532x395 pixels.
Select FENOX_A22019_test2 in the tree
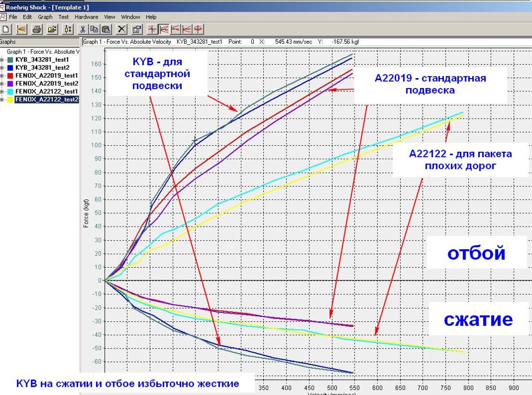click(47, 84)
